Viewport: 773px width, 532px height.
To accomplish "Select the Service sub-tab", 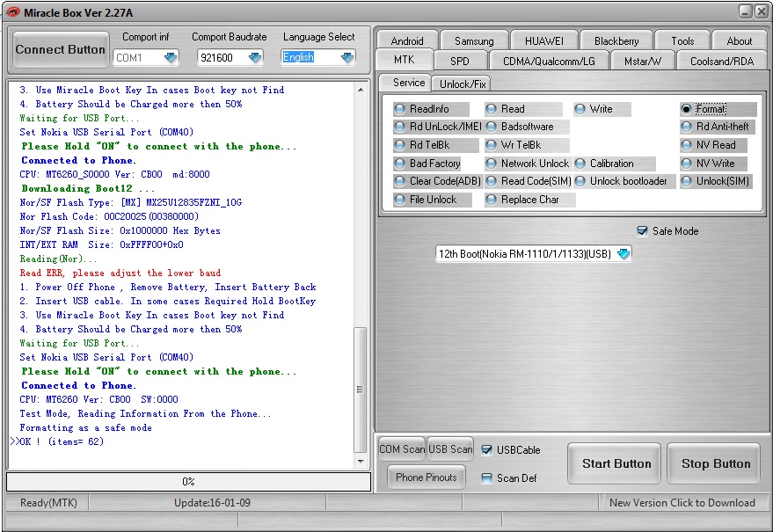I will [409, 83].
